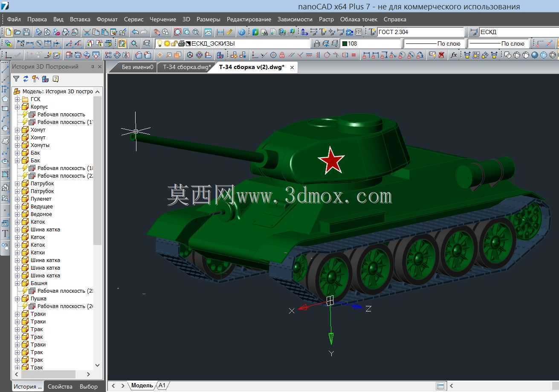This screenshot has height=392, width=559.
Task: Open the Зависимости menu
Action: (x=295, y=19)
